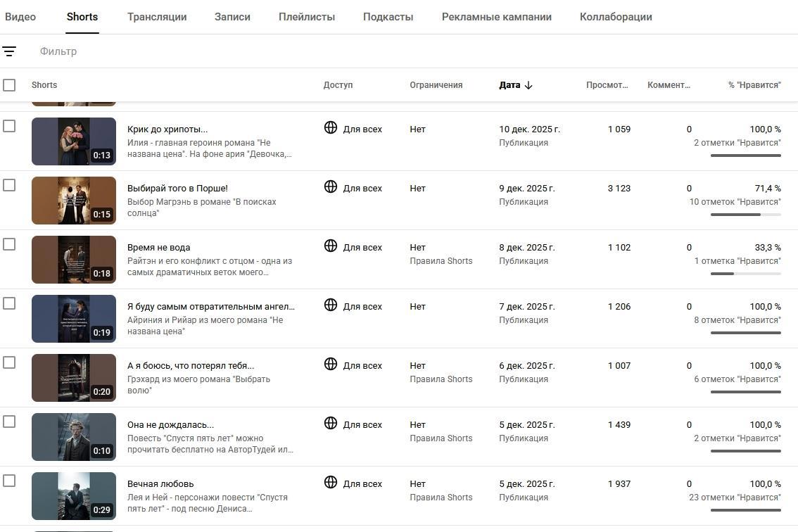798x532 pixels.
Task: Click the date sort arrow icon
Action: coord(528,85)
